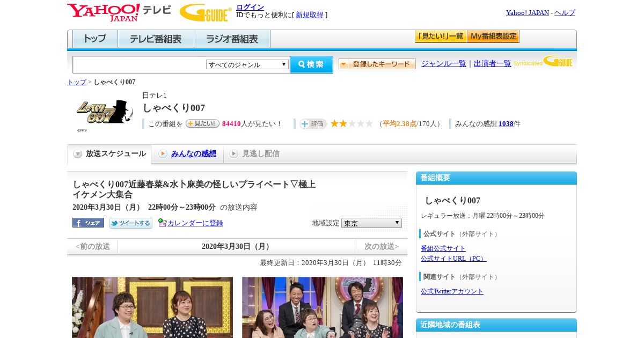The image size is (644, 338).
Task: Select 見逃し配信 tab
Action: pyautogui.click(x=261, y=154)
